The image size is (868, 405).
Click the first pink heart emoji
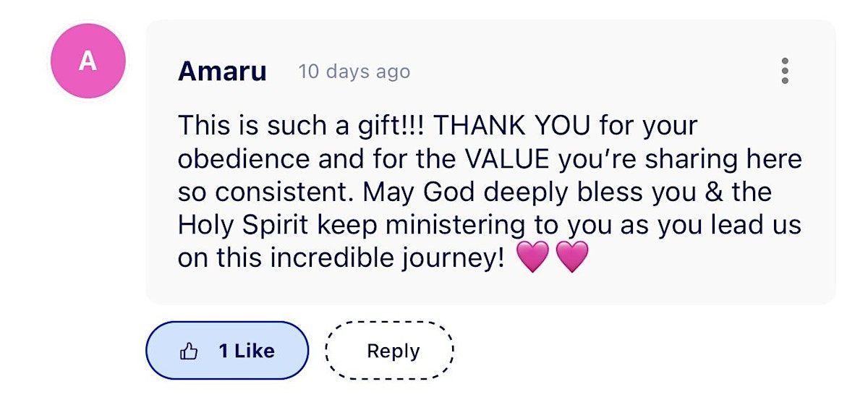point(533,257)
